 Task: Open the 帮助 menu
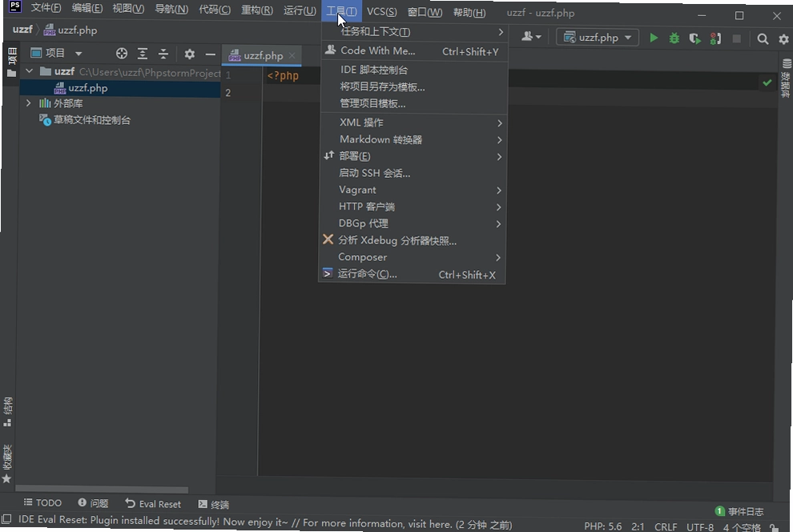click(x=469, y=13)
